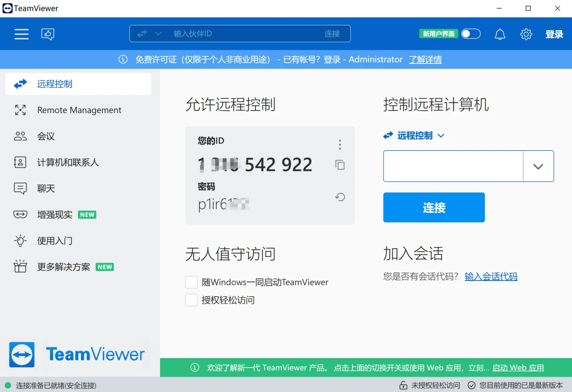The image size is (572, 392).
Task: Expand the partner ID history dropdown arrow
Action: tap(538, 166)
